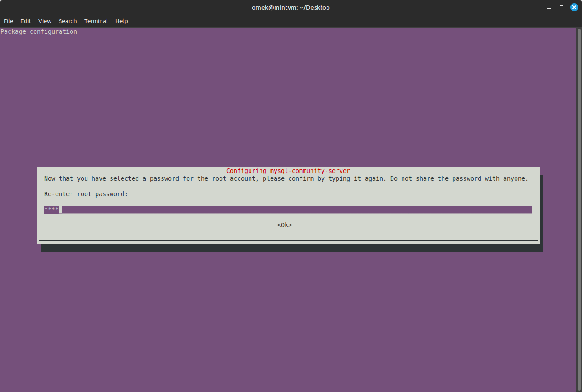Maximize the terminal window
This screenshot has width=582, height=392.
[x=562, y=7]
